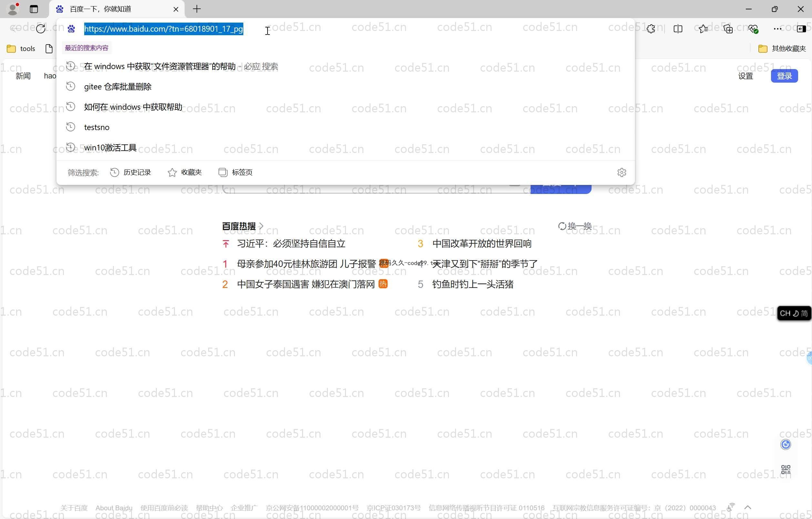Click the blue circular assistant icon

pos(786,444)
